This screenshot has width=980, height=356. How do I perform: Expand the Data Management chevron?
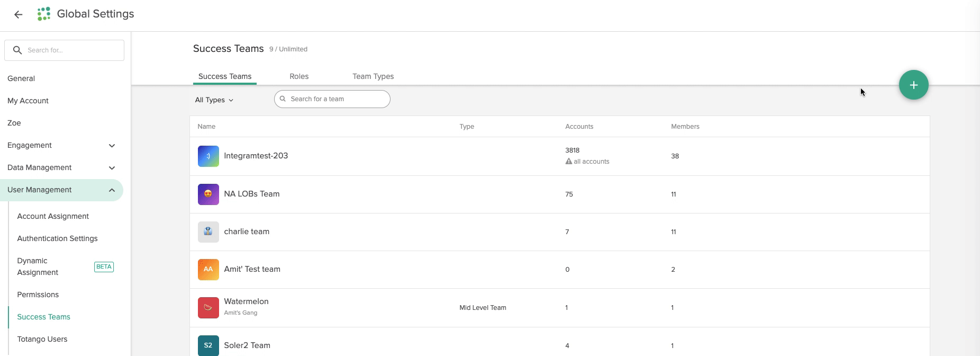click(x=112, y=168)
